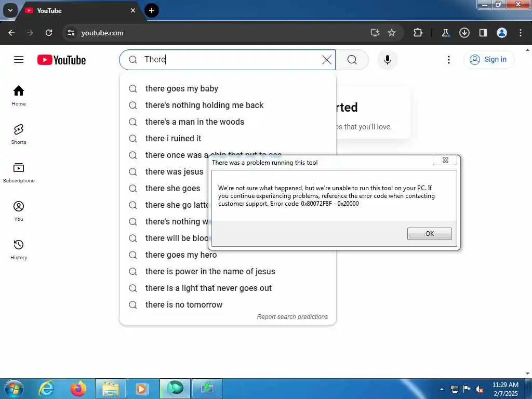Open the Action Center flag icon
Screen dimensions: 532x399
[x=467, y=389]
